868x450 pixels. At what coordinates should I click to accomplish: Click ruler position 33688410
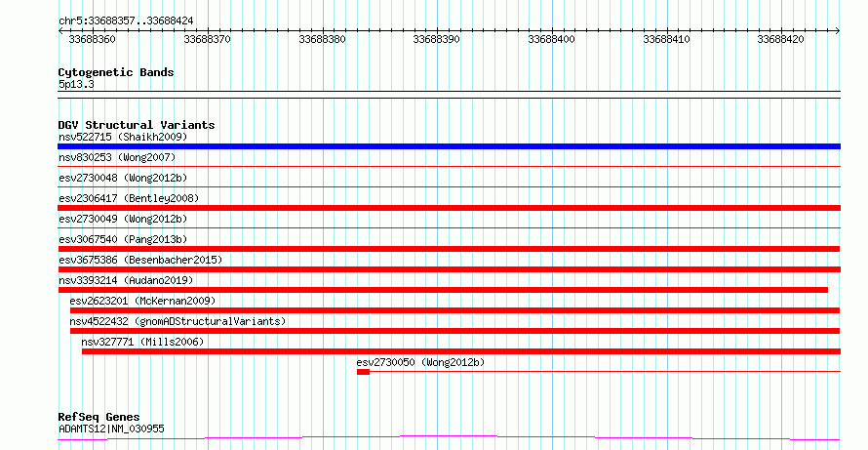[x=666, y=39]
